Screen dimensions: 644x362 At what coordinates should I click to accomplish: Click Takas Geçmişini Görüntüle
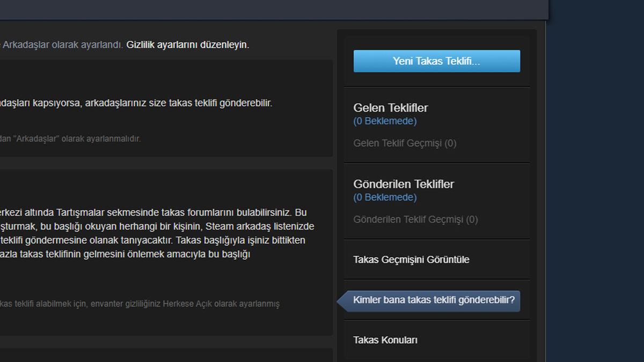411,259
